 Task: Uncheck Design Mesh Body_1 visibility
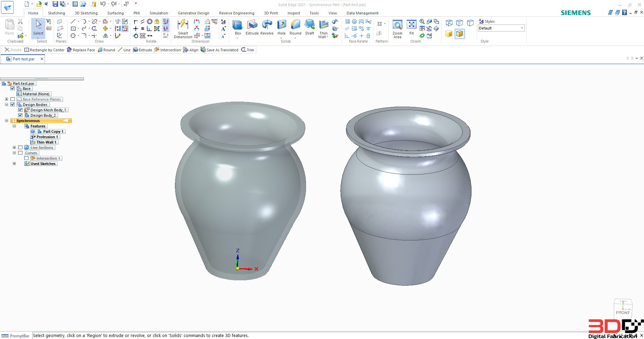(20, 110)
